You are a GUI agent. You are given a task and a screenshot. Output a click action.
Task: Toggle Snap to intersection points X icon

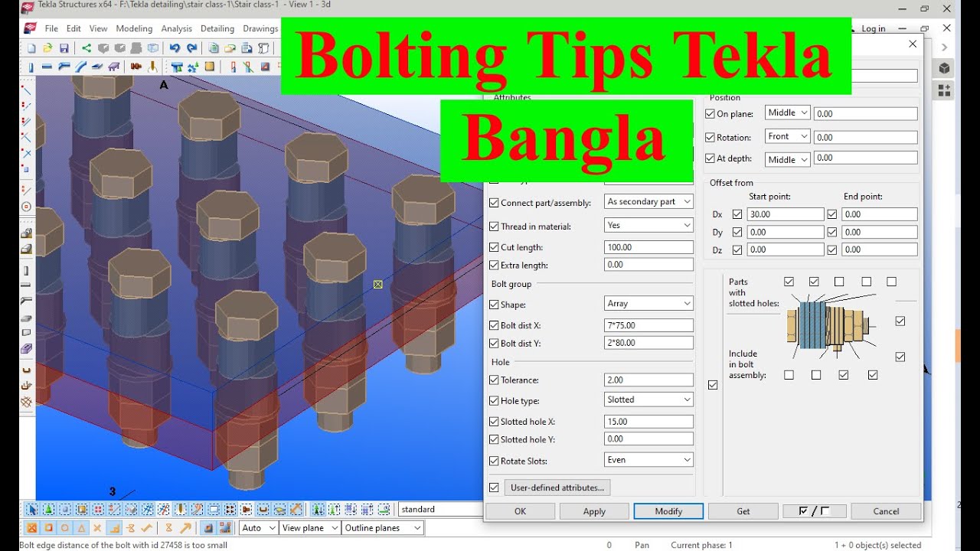click(97, 527)
